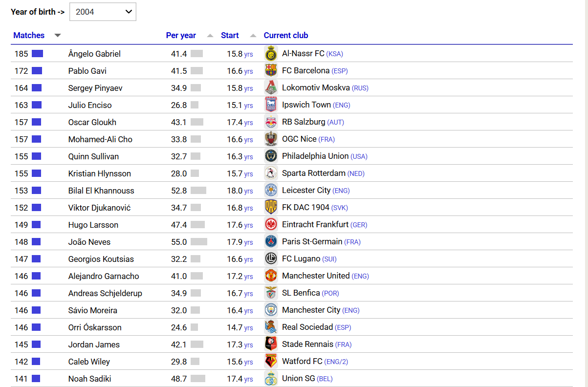
Task: Select player name Noah Sadiki
Action: point(90,379)
